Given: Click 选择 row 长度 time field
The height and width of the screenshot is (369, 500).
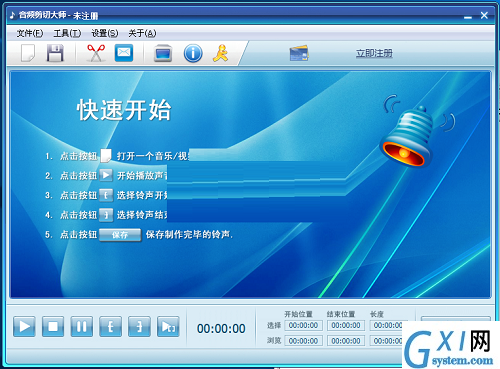Looking at the screenshot, I should [x=386, y=325].
